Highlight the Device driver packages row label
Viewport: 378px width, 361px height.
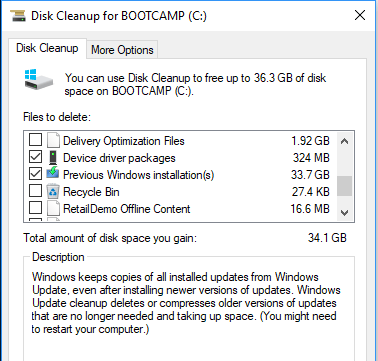[x=119, y=158]
